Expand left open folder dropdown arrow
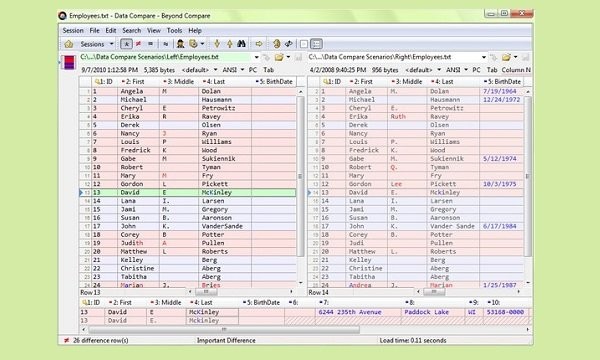 pyautogui.click(x=288, y=57)
